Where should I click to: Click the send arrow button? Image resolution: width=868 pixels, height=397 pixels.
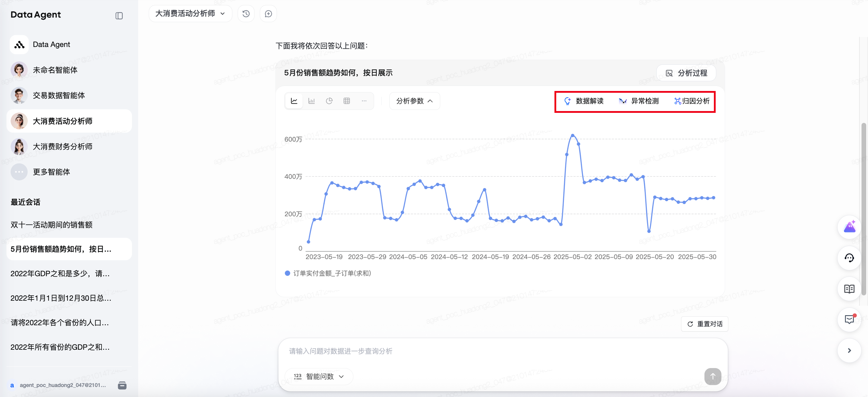pos(712,376)
